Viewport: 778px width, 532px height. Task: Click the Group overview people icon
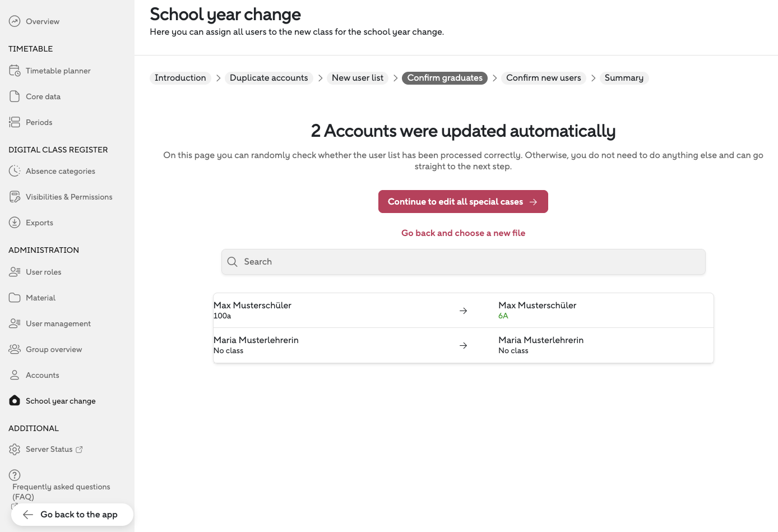(x=15, y=349)
